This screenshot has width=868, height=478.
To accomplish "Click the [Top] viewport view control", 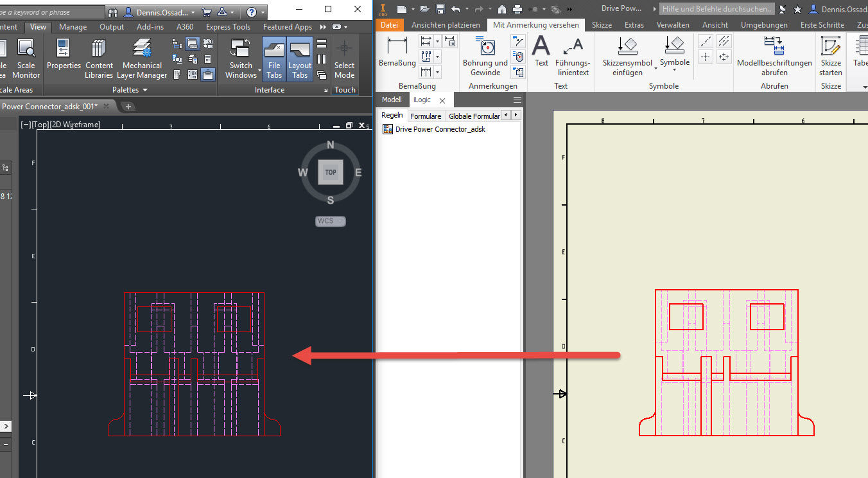I will point(40,125).
